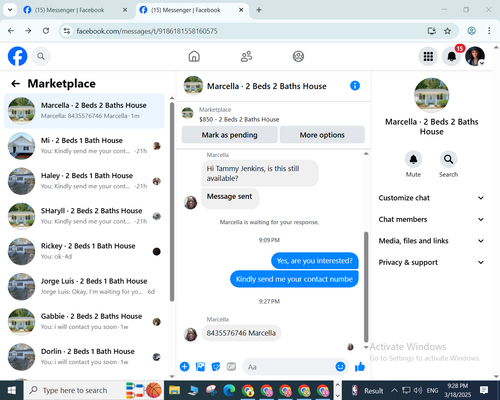Viewport: 500px width, 400px height.
Task: Click the Facebook logo icon
Action: click(17, 56)
